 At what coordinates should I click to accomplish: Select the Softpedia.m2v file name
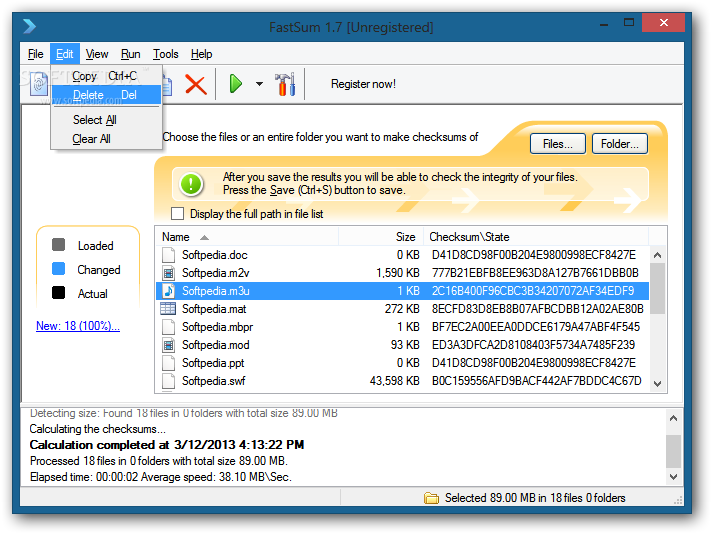point(216,273)
